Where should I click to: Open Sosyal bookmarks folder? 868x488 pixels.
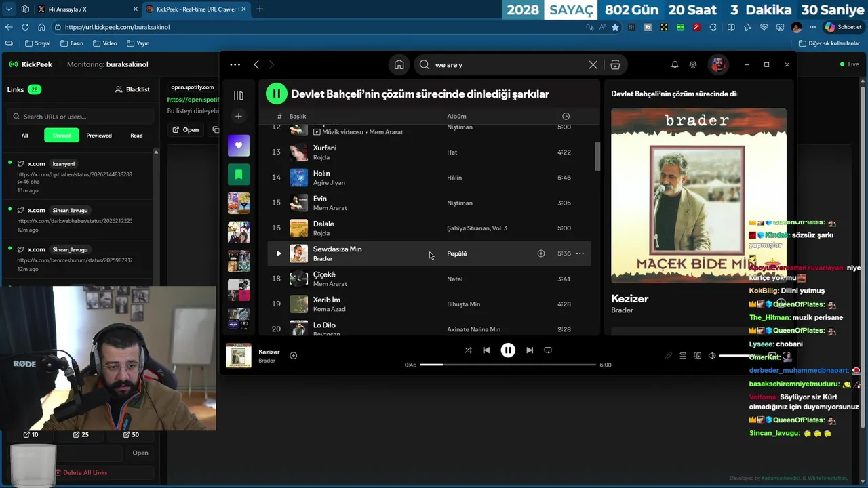pyautogui.click(x=38, y=43)
